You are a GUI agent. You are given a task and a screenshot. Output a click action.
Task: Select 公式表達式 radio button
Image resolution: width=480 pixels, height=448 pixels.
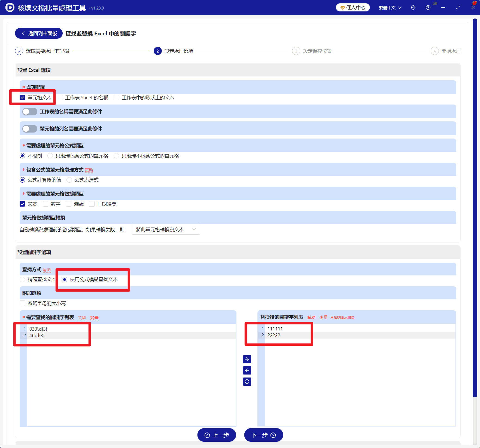[69, 180]
